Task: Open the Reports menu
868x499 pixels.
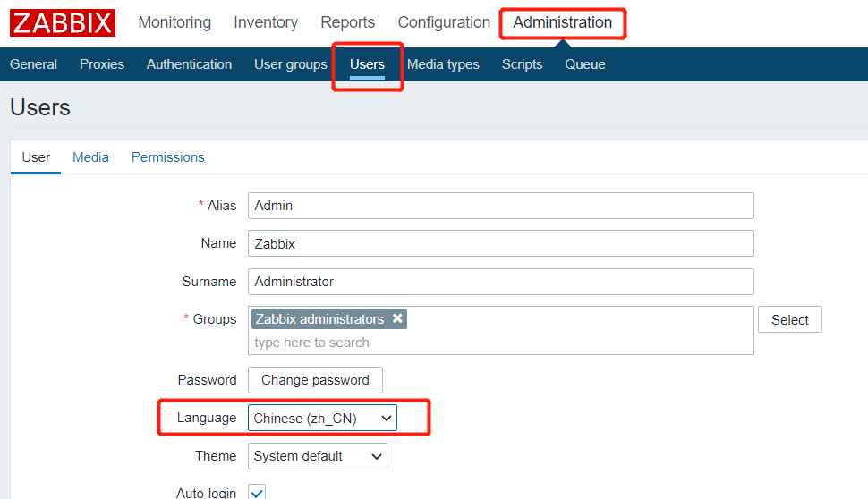Action: coord(347,22)
